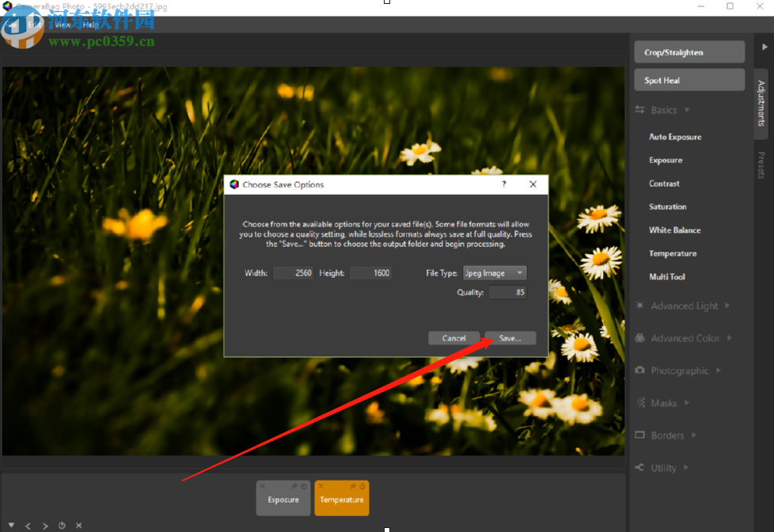Image resolution: width=774 pixels, height=532 pixels.
Task: Click the Width input field
Action: [293, 272]
